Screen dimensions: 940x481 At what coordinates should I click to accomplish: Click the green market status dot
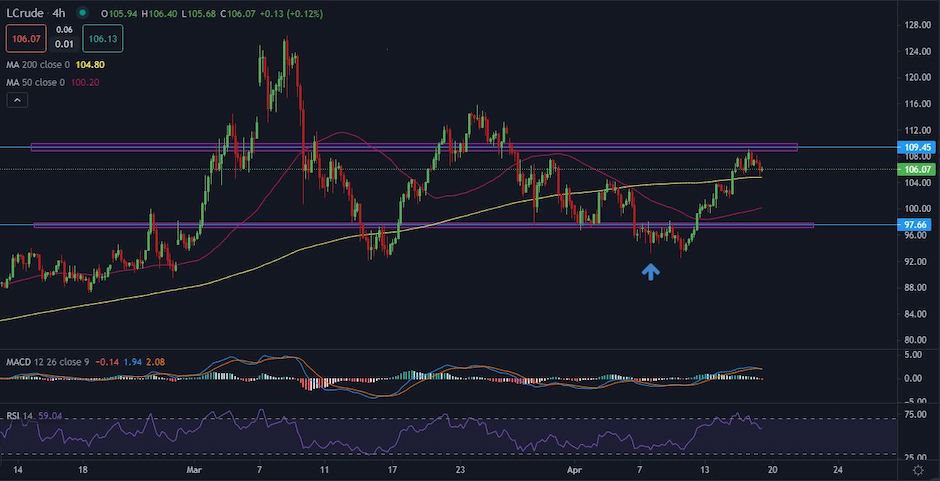80,14
